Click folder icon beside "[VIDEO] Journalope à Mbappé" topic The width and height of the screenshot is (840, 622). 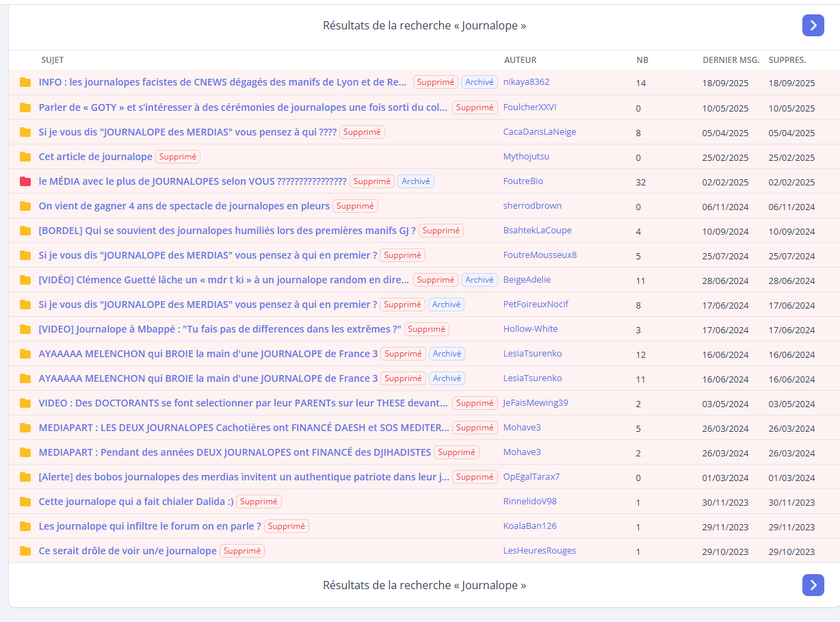click(25, 329)
